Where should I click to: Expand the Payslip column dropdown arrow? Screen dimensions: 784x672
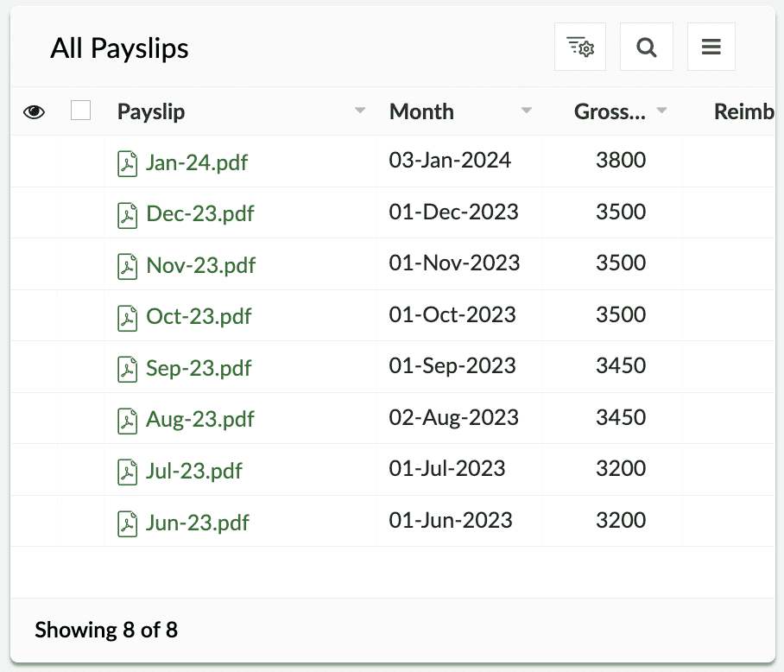tap(360, 111)
